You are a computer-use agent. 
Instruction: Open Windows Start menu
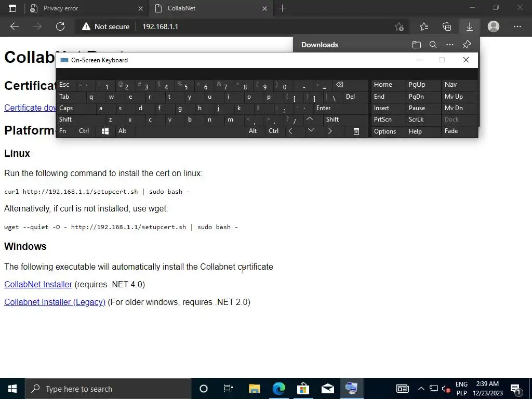coord(12,389)
